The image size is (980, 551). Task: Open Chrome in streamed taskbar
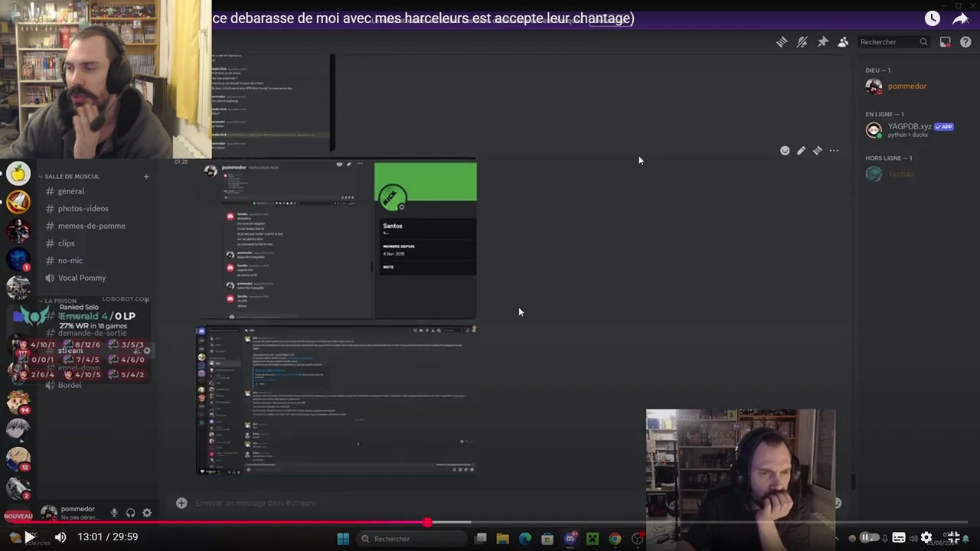[x=615, y=539]
